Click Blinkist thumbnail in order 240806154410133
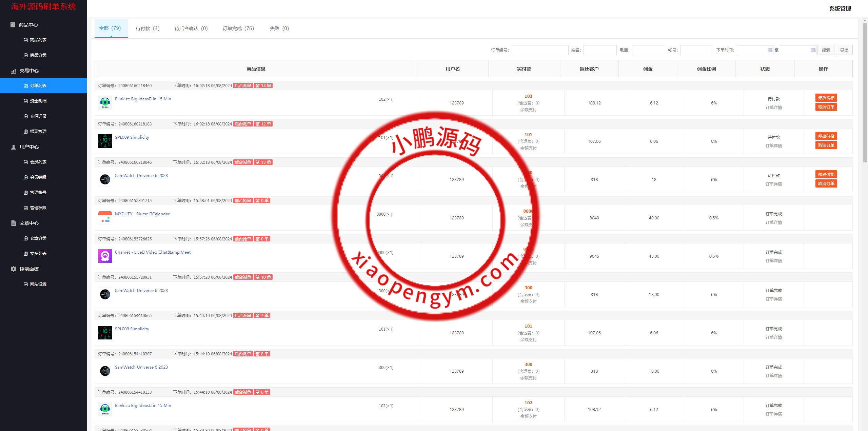Image resolution: width=868 pixels, height=431 pixels. [105, 409]
